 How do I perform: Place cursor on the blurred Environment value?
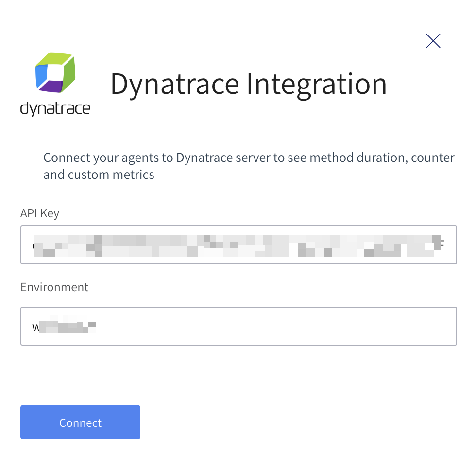click(x=64, y=326)
